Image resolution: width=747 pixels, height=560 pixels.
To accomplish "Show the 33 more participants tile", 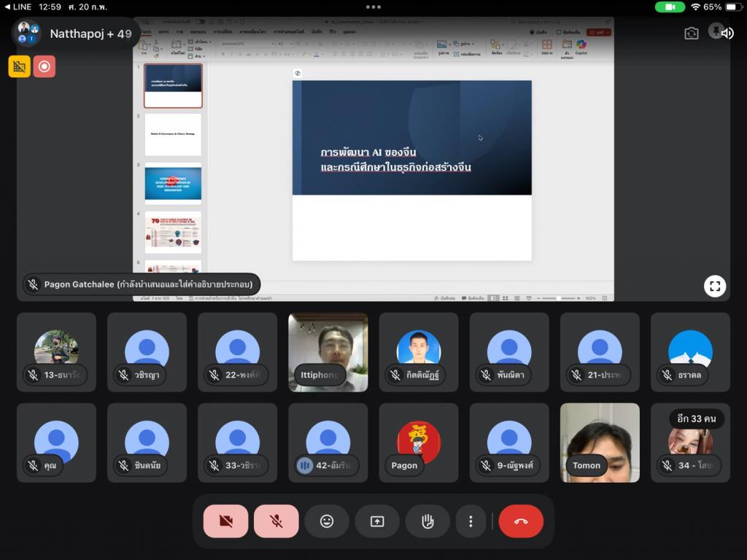I will click(690, 442).
